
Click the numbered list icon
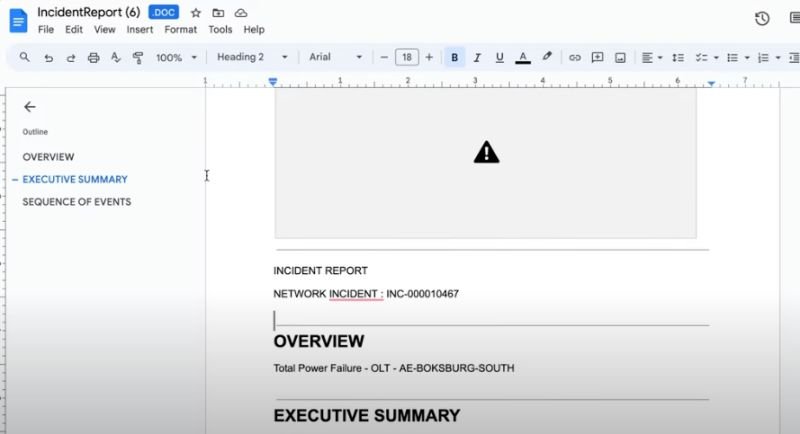(763, 58)
